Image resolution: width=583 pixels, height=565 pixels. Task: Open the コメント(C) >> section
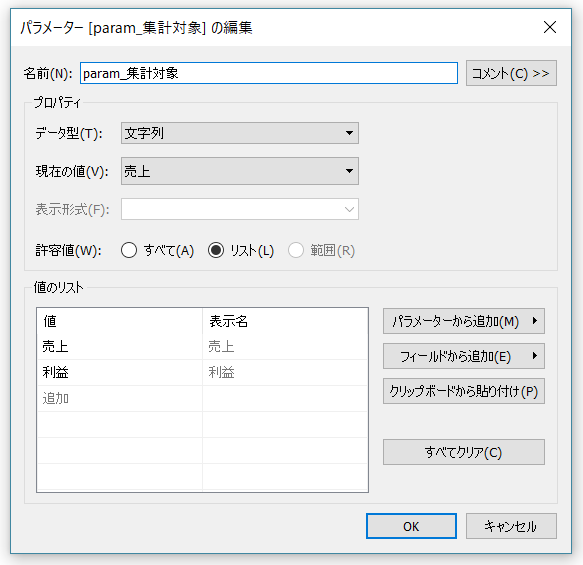tap(511, 73)
